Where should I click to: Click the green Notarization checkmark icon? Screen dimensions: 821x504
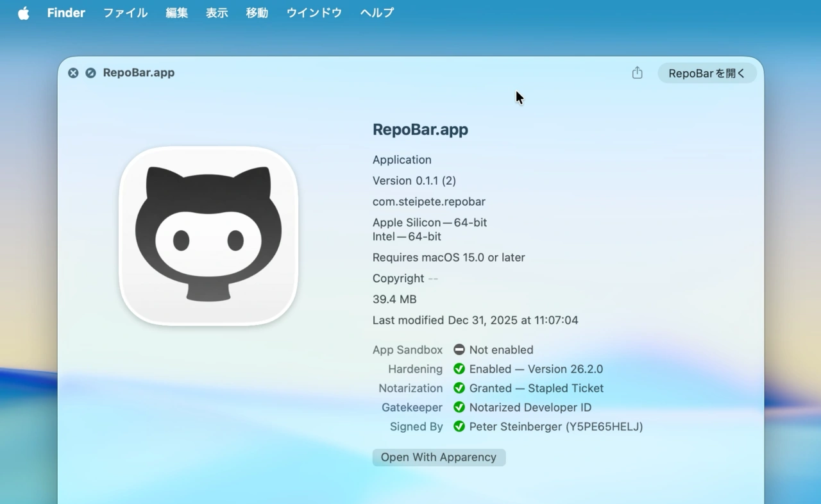tap(459, 389)
